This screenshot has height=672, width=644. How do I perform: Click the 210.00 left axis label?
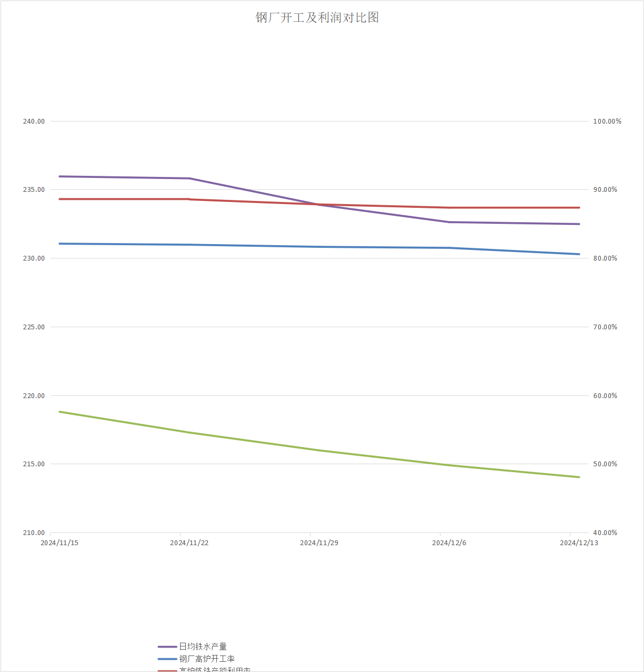coord(34,533)
